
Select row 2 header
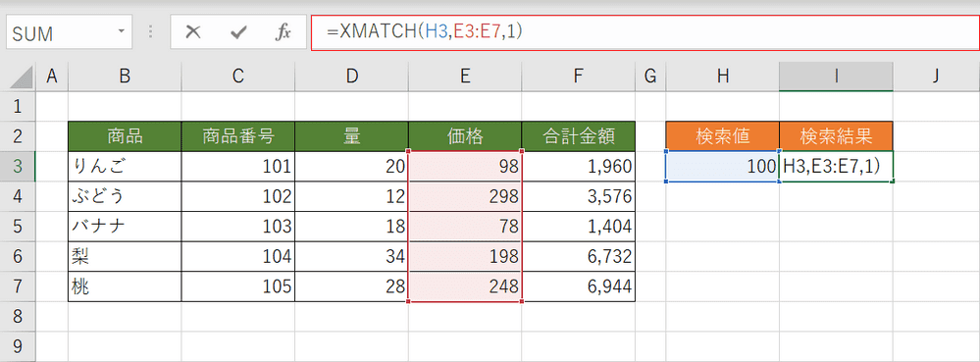[18, 136]
